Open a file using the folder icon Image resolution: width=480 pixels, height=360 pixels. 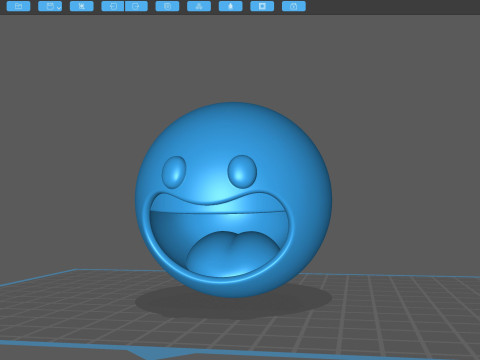(x=18, y=6)
